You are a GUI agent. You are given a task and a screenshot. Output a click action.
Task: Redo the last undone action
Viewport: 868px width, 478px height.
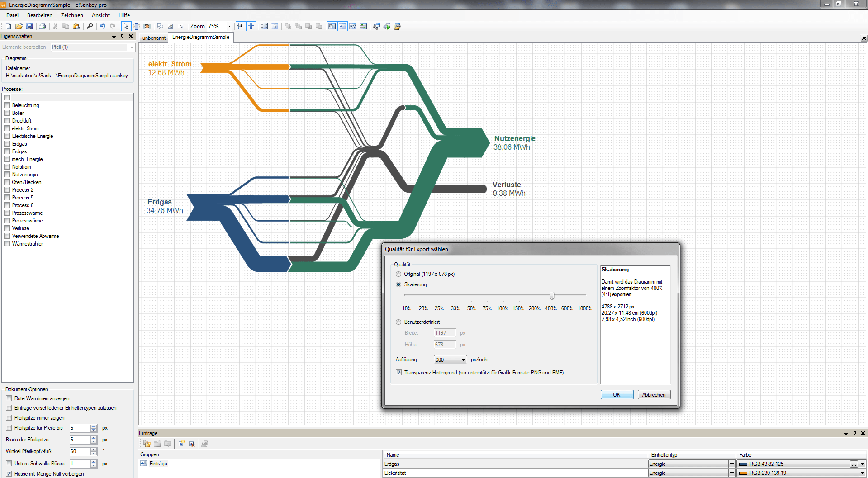pyautogui.click(x=113, y=27)
